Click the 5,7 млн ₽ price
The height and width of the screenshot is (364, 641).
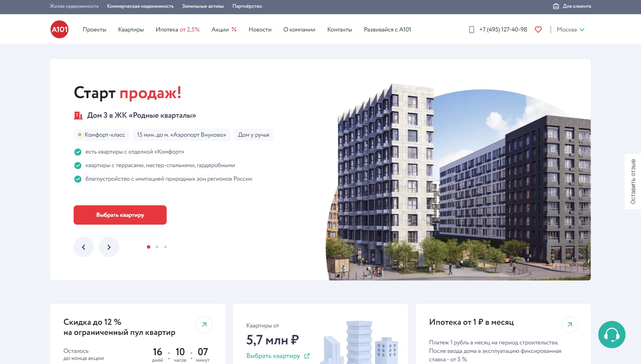point(272,340)
